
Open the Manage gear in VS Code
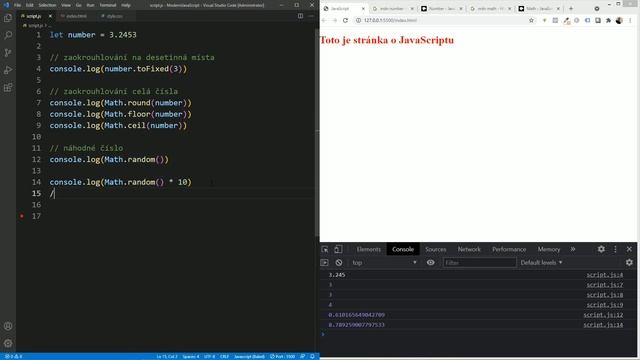click(8, 343)
